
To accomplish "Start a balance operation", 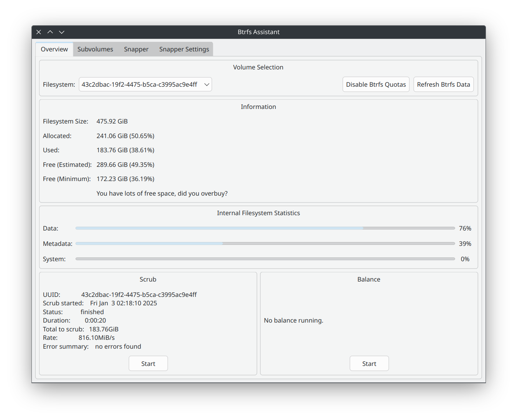I will [369, 363].
